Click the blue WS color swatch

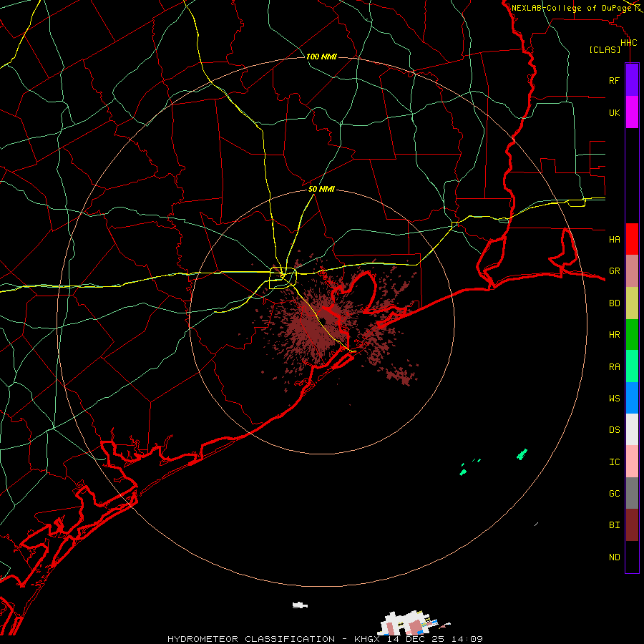click(x=632, y=398)
